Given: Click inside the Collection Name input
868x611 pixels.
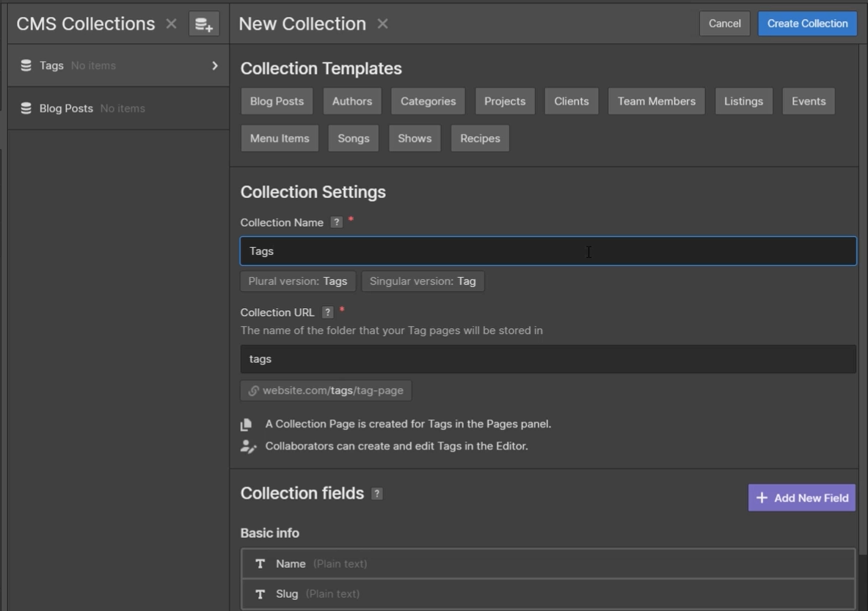Looking at the screenshot, I should 547,250.
